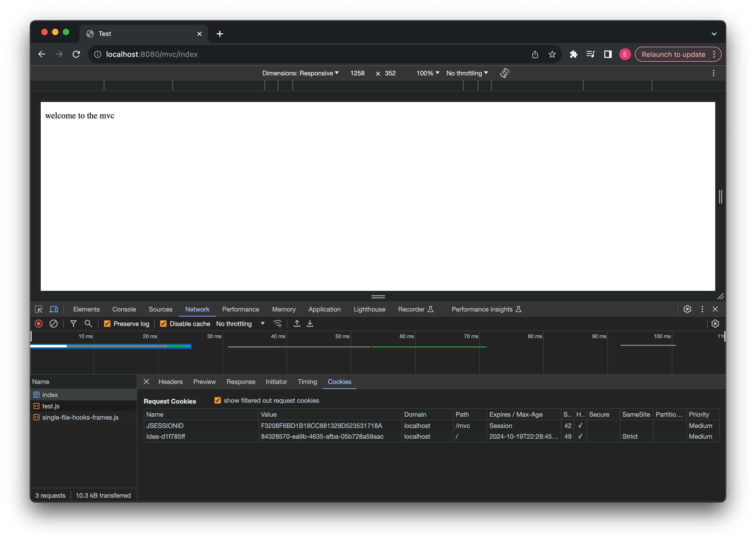Image resolution: width=756 pixels, height=542 pixels.
Task: Select the test.js request
Action: click(x=51, y=406)
